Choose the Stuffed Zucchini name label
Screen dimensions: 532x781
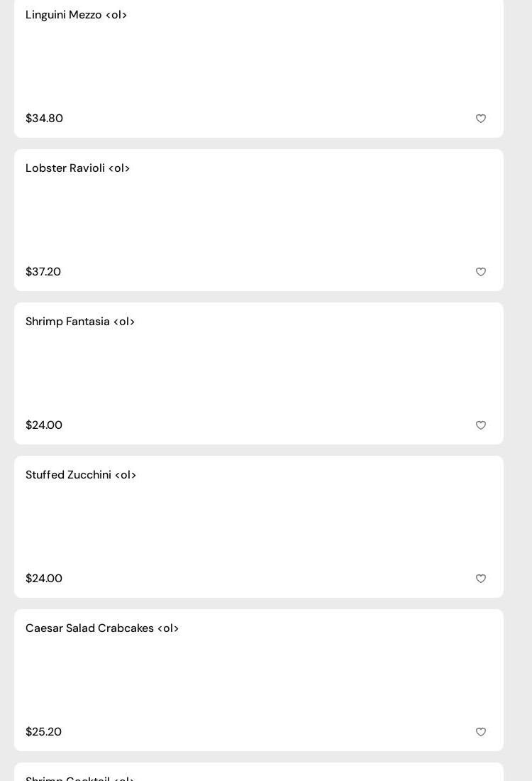tap(81, 475)
